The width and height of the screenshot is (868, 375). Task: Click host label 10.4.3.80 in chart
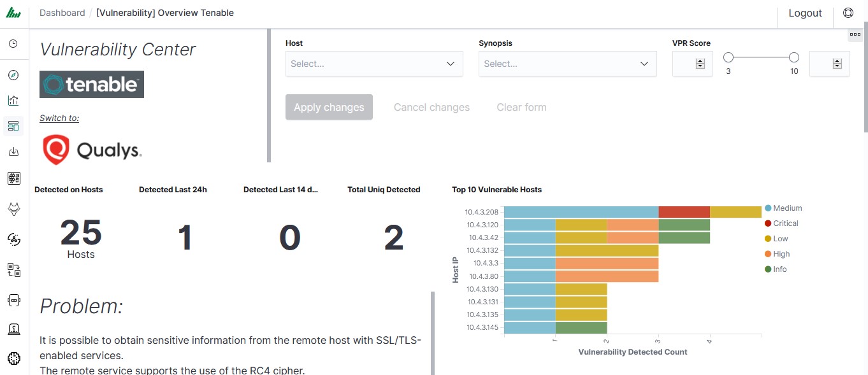(484, 276)
